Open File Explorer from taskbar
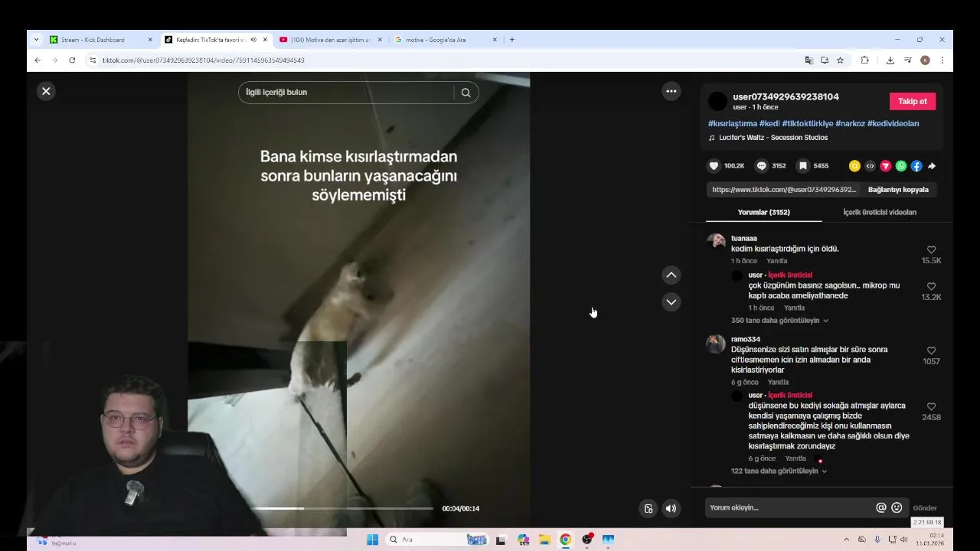The height and width of the screenshot is (551, 980). pos(544,540)
